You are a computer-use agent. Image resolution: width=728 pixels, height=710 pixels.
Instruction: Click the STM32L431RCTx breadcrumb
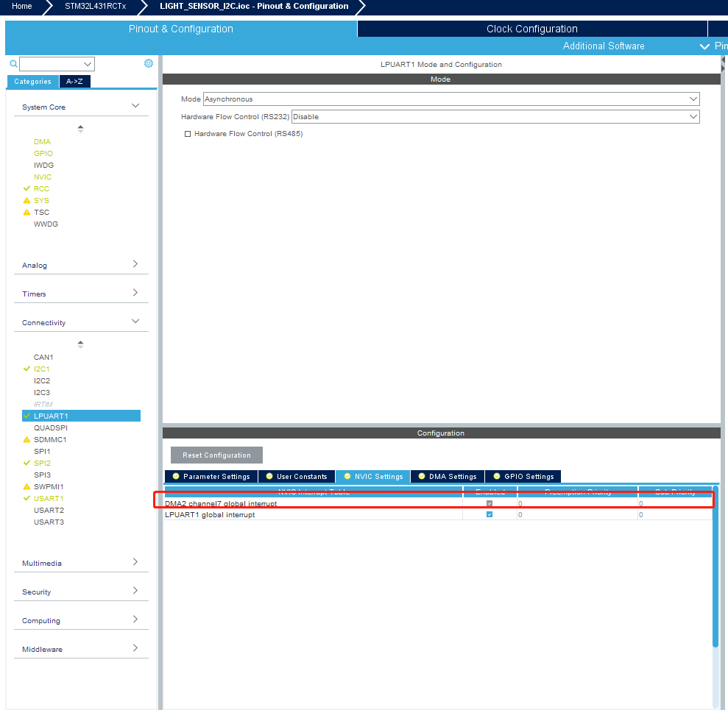pyautogui.click(x=95, y=6)
